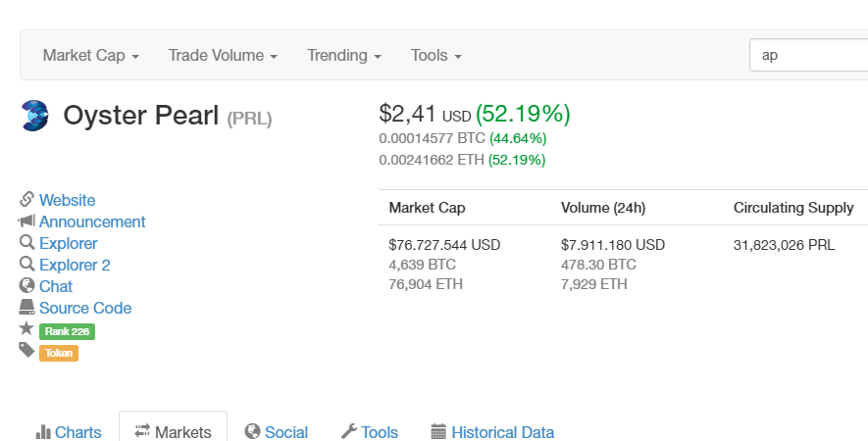The width and height of the screenshot is (868, 441).
Task: Expand the Market Cap dropdown menu
Action: pos(90,55)
